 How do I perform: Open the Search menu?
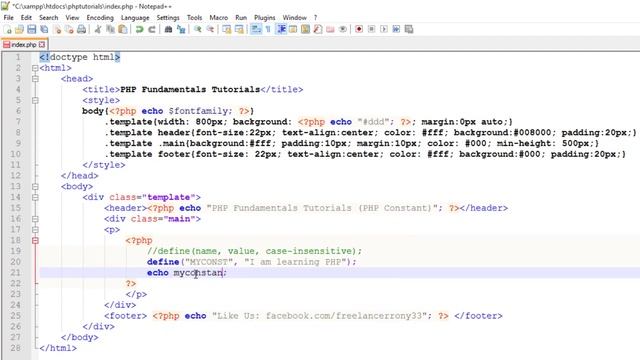click(49, 18)
